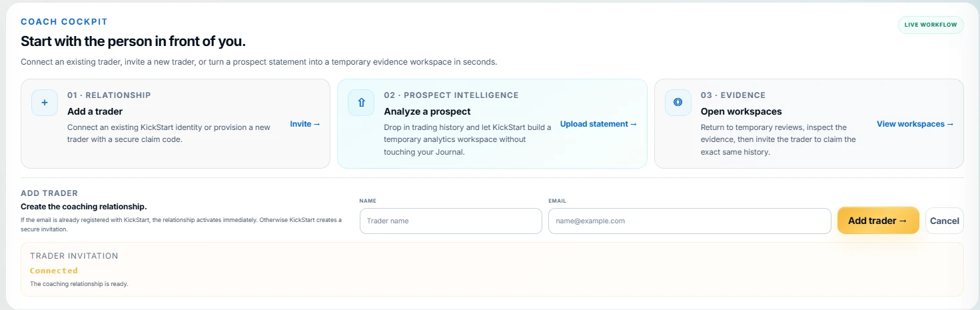Focus the email input field

coord(690,221)
